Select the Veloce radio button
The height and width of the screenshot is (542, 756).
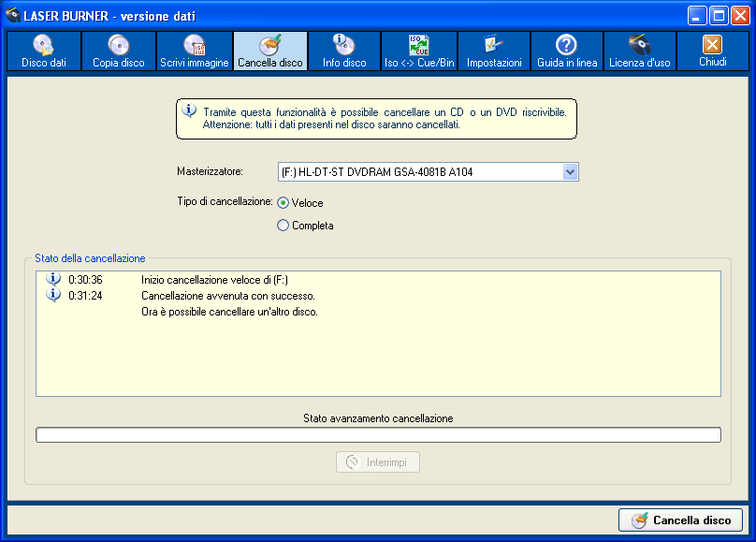coord(283,202)
